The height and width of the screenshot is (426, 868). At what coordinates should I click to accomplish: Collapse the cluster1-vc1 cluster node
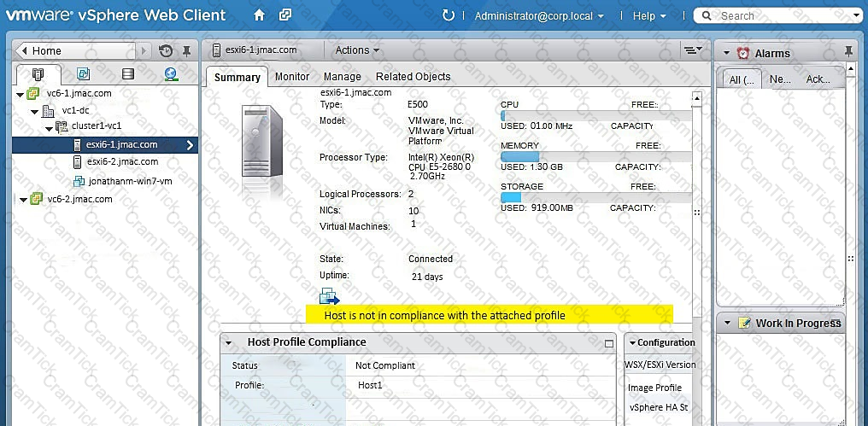pyautogui.click(x=49, y=128)
